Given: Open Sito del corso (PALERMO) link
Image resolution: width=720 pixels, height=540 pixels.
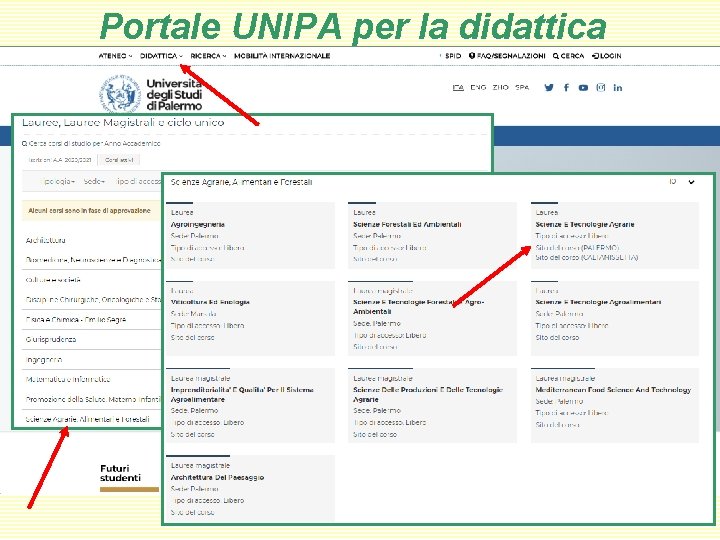Looking at the screenshot, I should (577, 248).
